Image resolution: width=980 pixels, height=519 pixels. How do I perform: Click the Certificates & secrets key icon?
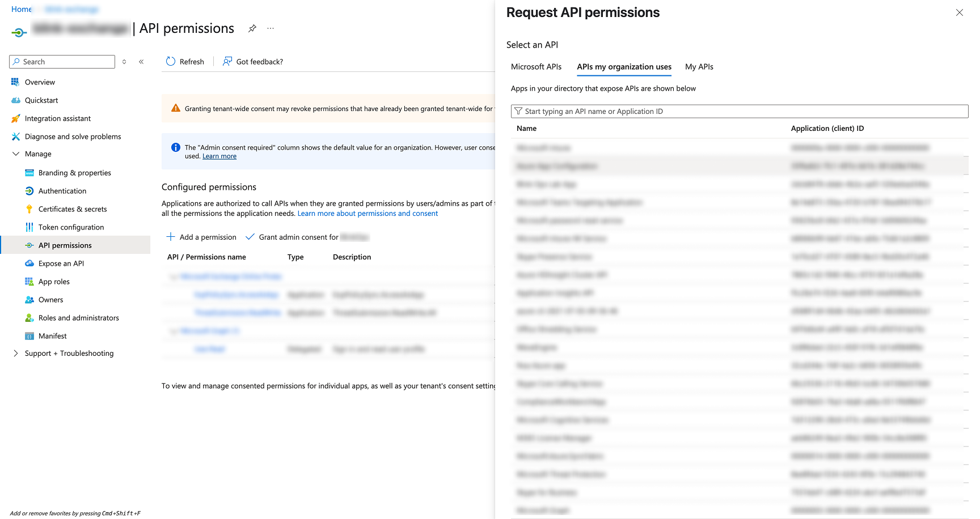click(29, 209)
